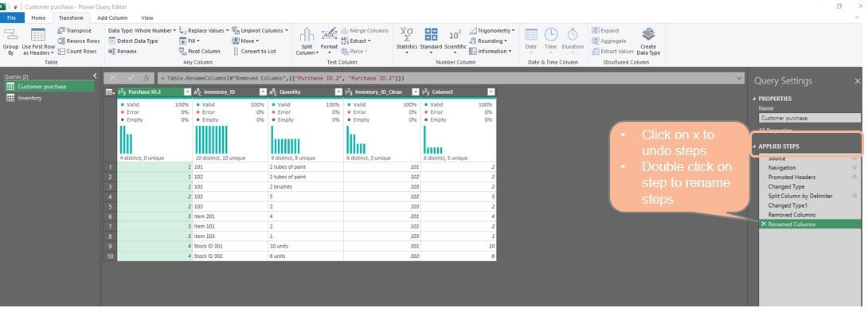Screen dimensions: 868x312
Task: Open the Purchase ID.2 column filter arrow
Action: pyautogui.click(x=187, y=92)
